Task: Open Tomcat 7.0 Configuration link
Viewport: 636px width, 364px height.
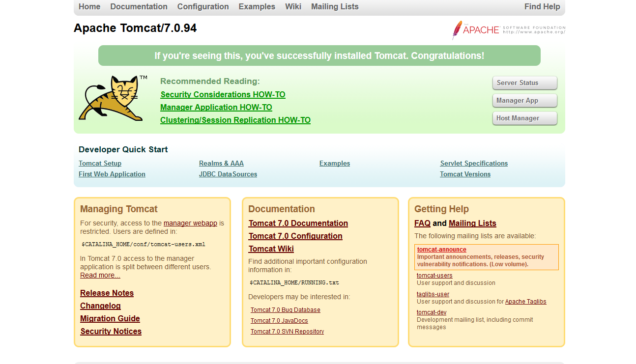Action: pos(295,236)
